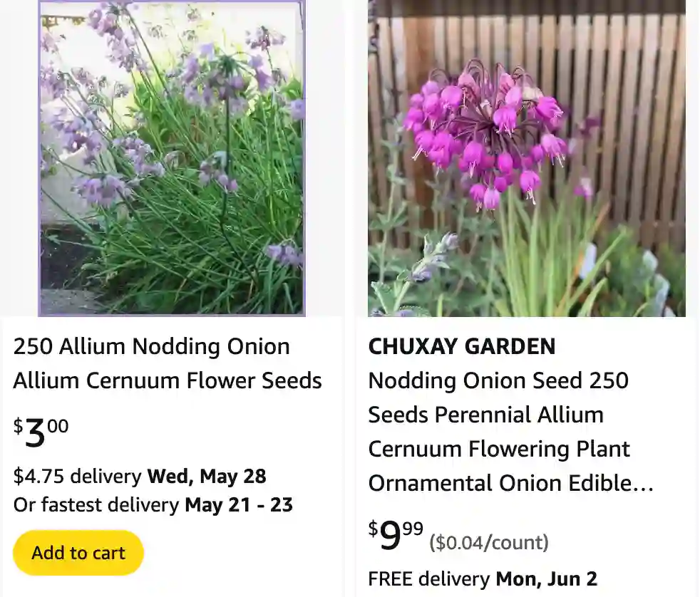View the left product's flower photo
Image resolution: width=700 pixels, height=597 pixels.
coord(171,158)
